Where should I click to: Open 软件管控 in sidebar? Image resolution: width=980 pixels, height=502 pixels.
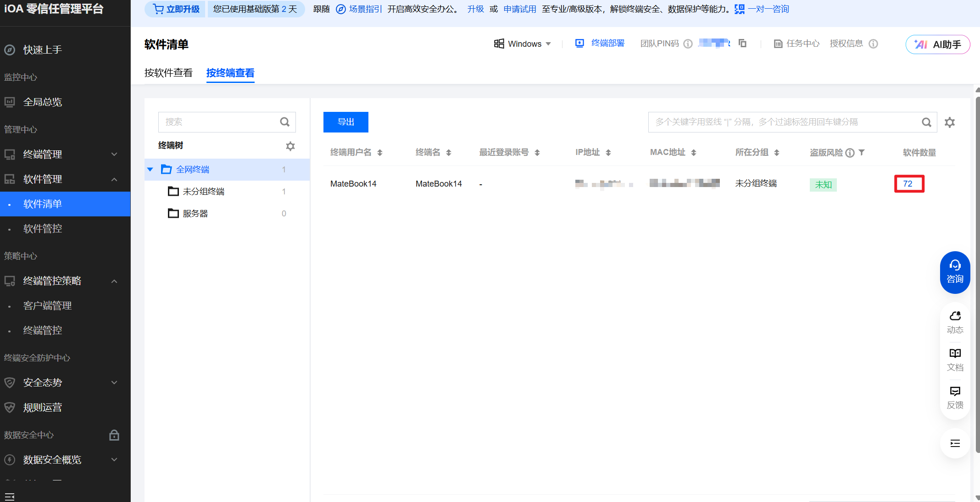pos(43,229)
